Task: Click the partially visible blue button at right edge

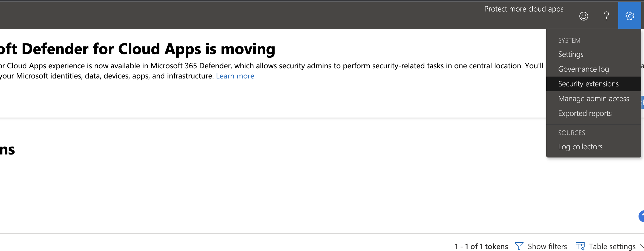Action: pyautogui.click(x=642, y=102)
